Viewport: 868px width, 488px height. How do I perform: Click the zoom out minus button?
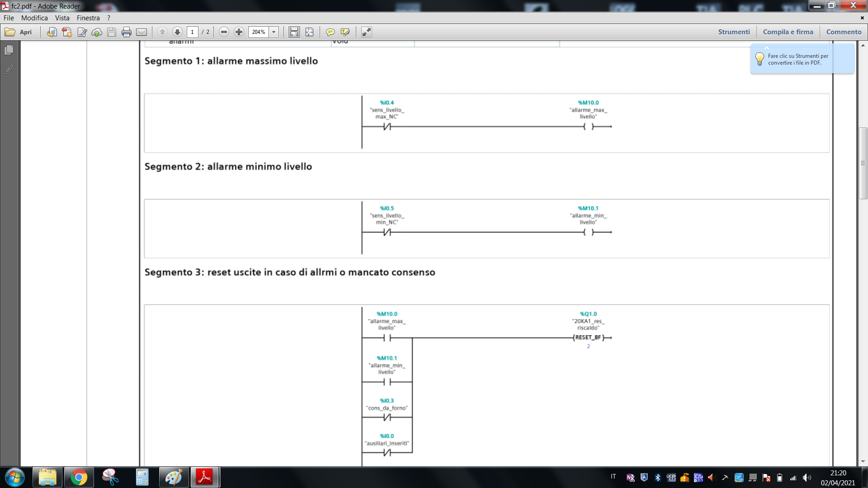pyautogui.click(x=224, y=32)
